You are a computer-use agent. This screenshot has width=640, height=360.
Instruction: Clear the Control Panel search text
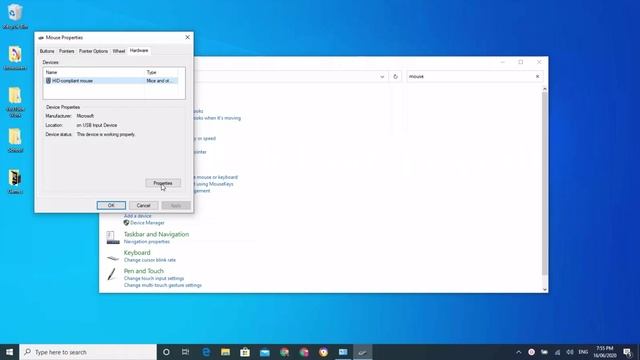[538, 76]
